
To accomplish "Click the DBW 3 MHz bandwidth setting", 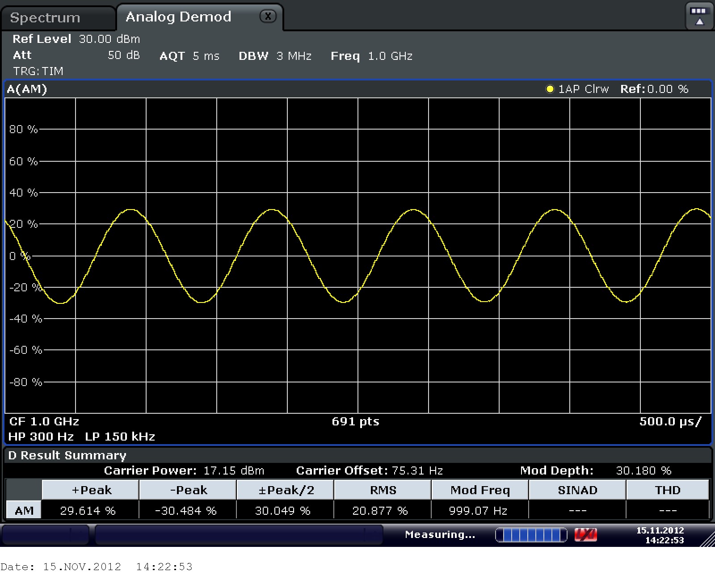I will point(275,56).
